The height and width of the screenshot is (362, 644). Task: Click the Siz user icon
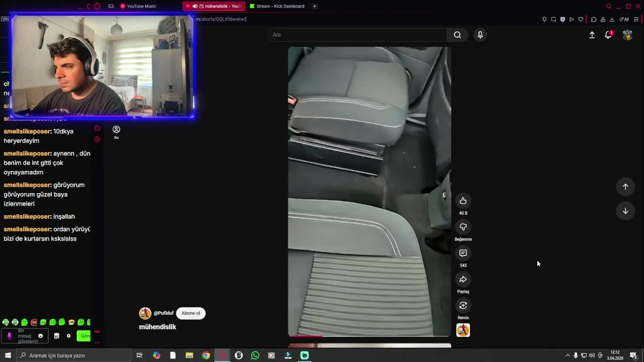pyautogui.click(x=116, y=132)
